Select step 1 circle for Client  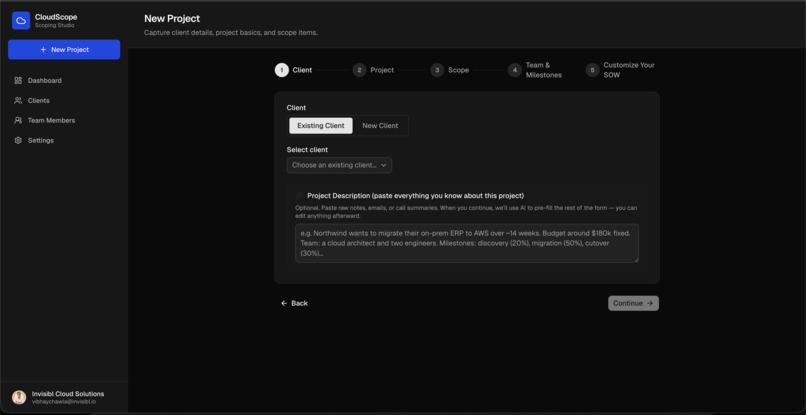(282, 70)
